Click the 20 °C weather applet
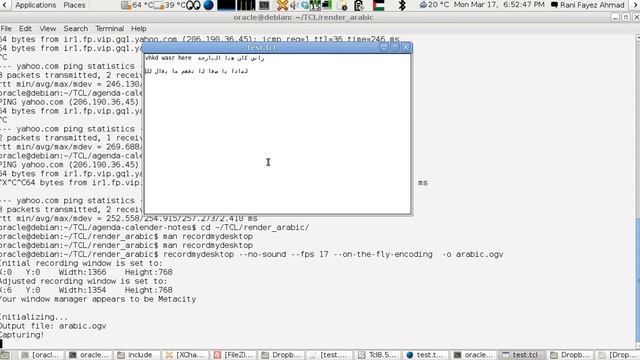This screenshot has height=360, width=640. click(x=434, y=5)
